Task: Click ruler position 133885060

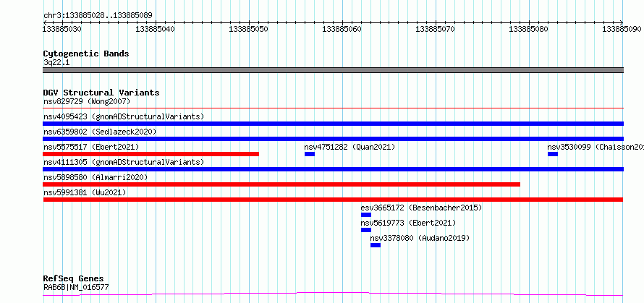Action: click(342, 29)
